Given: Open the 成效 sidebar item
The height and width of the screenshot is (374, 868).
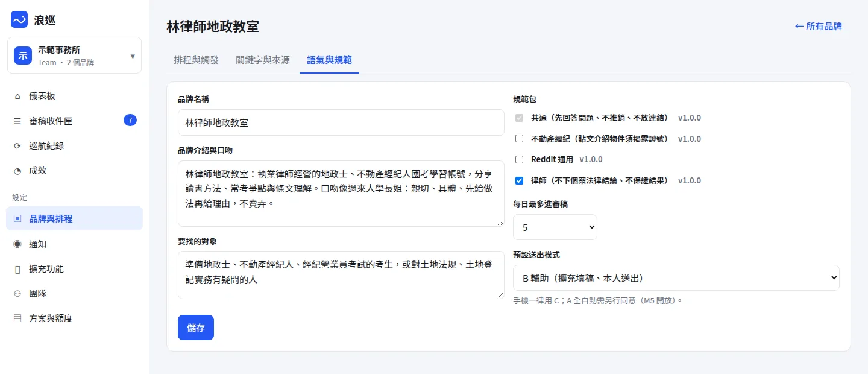Looking at the screenshot, I should pos(74,170).
